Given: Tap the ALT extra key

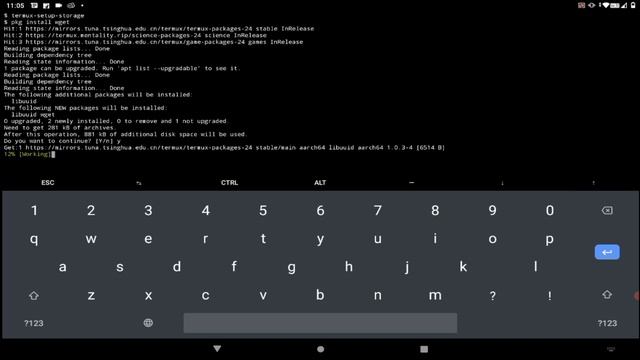Looking at the screenshot, I should [320, 182].
